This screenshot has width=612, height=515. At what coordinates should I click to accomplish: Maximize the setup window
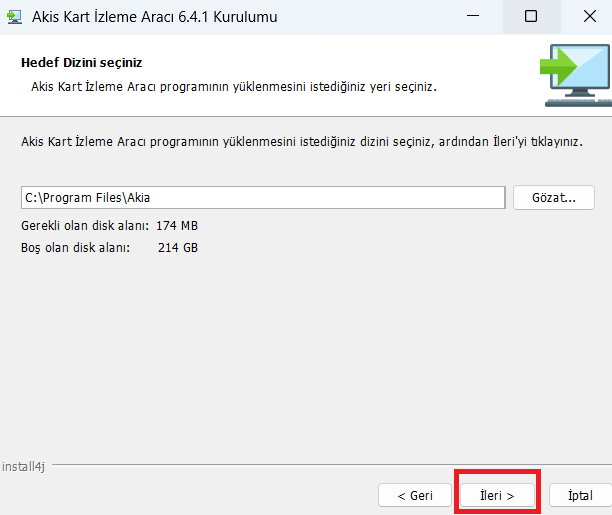click(x=531, y=16)
